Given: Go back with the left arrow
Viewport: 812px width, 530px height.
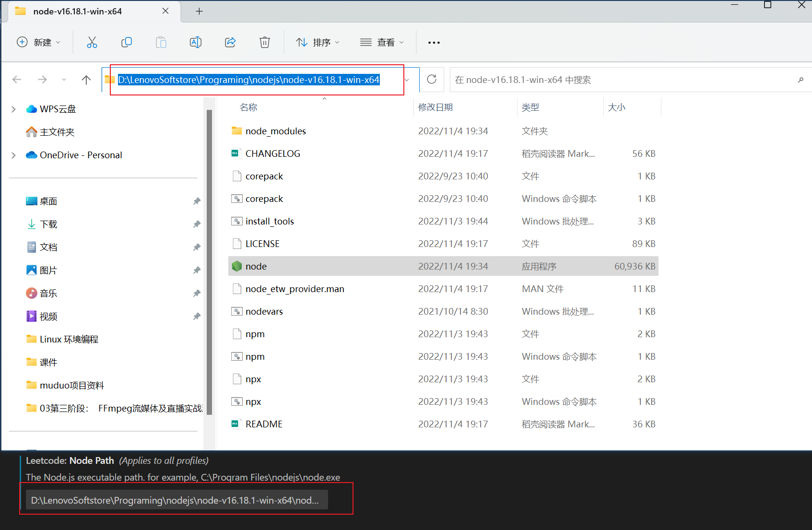Looking at the screenshot, I should pyautogui.click(x=17, y=80).
